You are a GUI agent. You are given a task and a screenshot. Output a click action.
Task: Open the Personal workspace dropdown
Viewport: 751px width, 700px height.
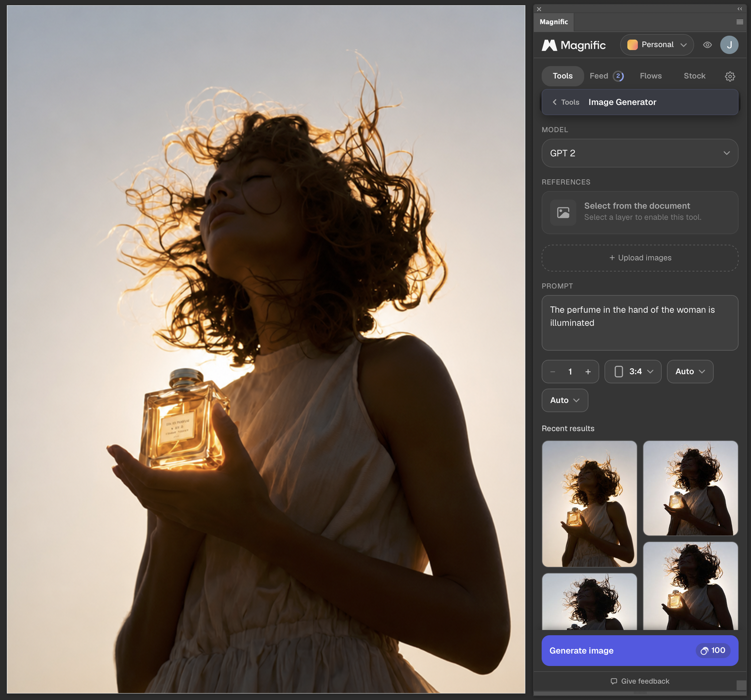(x=656, y=45)
